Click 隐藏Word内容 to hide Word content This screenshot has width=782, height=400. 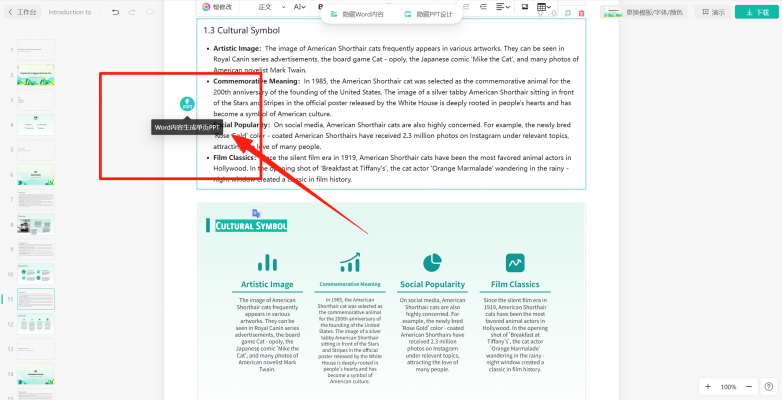(358, 14)
